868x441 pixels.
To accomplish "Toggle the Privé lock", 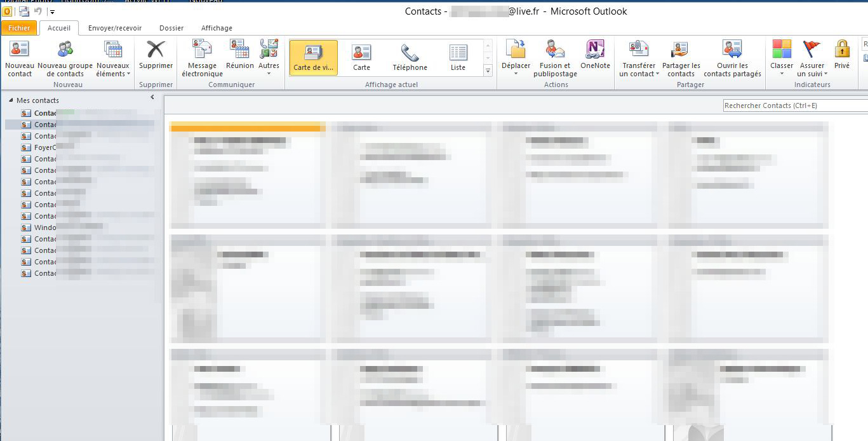I will coord(842,55).
